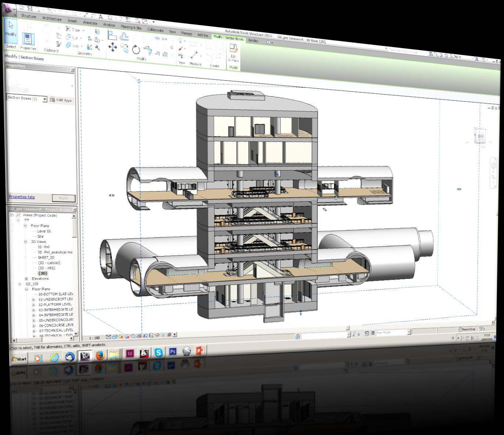This screenshot has width=504, height=435.
Task: Select the {3D - mfd} view
Action: tap(46, 268)
